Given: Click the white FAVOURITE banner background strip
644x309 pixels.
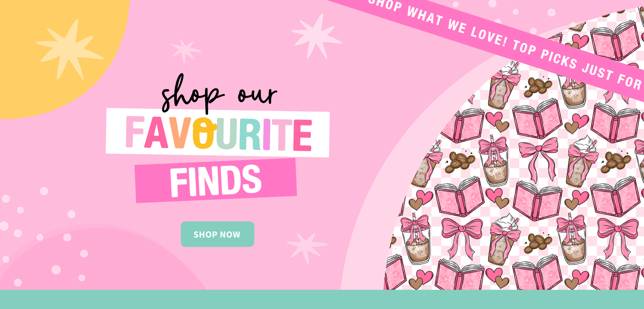Looking at the screenshot, I should click(x=218, y=132).
